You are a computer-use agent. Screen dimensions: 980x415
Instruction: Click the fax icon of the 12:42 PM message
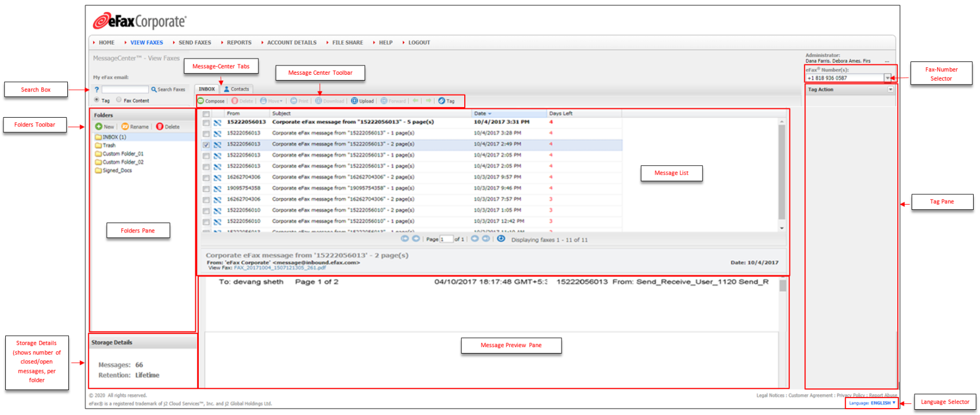pos(217,221)
